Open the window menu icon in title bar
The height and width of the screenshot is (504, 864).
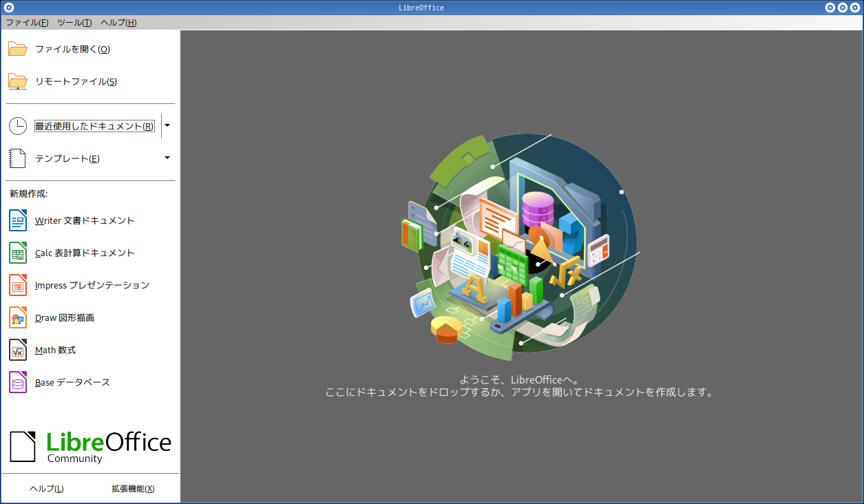[x=8, y=8]
